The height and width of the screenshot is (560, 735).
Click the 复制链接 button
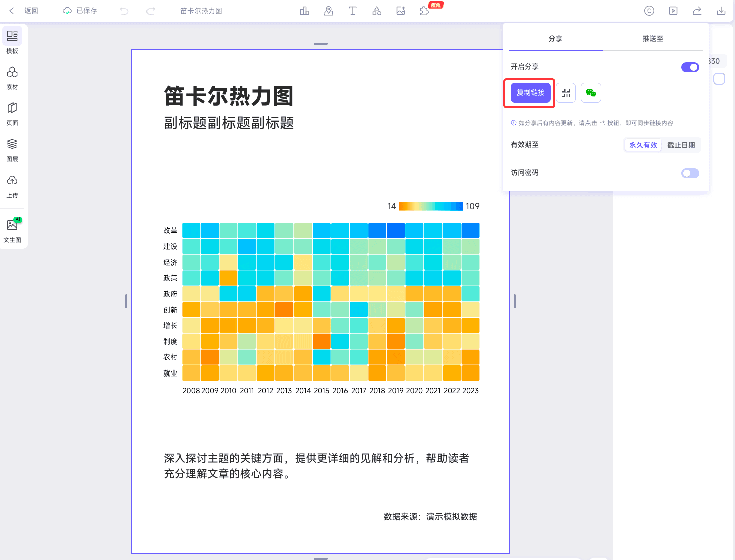pyautogui.click(x=531, y=93)
